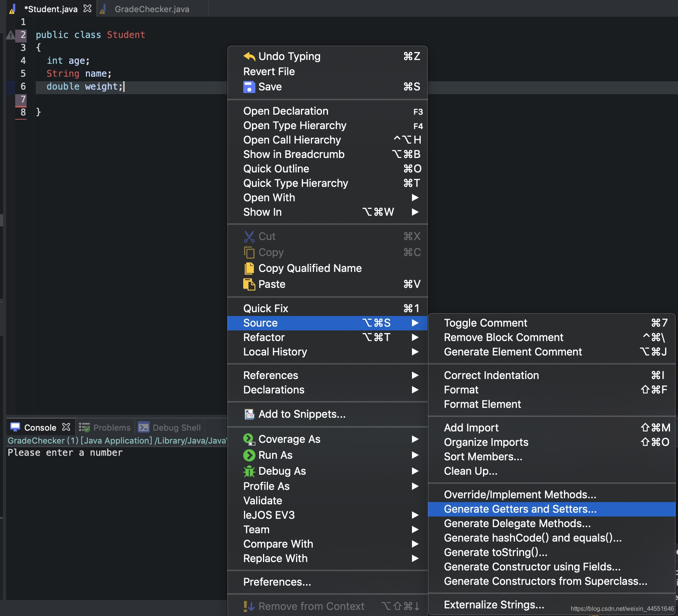The image size is (678, 616).
Task: Select Open Call Hierarchy
Action: pyautogui.click(x=327, y=140)
